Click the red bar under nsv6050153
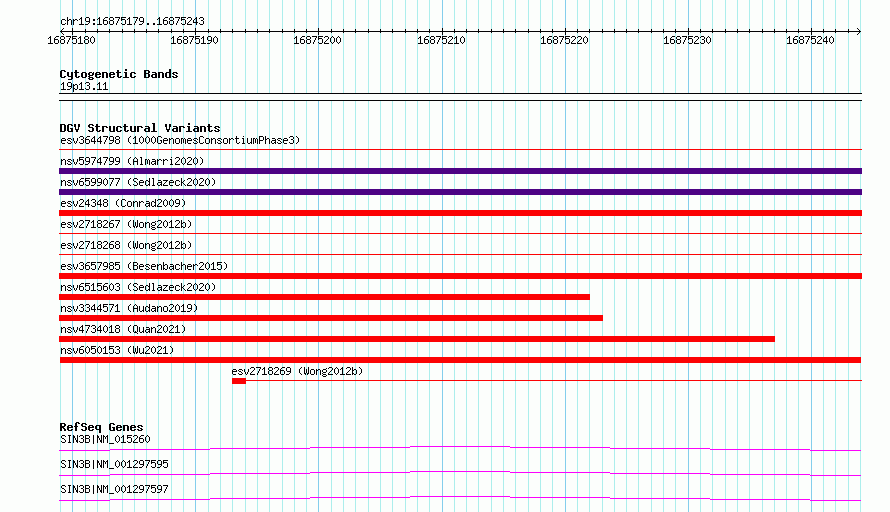890x512 pixels. tap(460, 360)
